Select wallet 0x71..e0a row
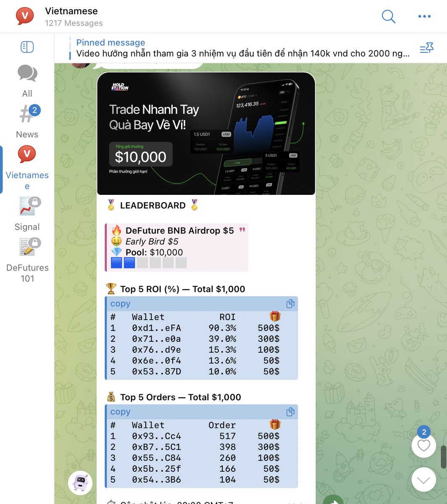This screenshot has height=504, width=447. tap(195, 339)
